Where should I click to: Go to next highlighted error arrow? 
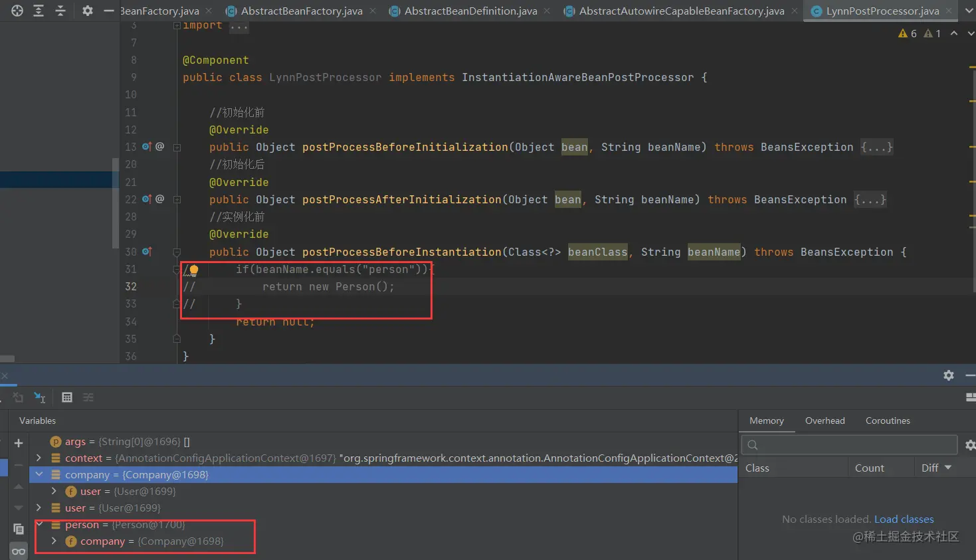[x=971, y=33]
